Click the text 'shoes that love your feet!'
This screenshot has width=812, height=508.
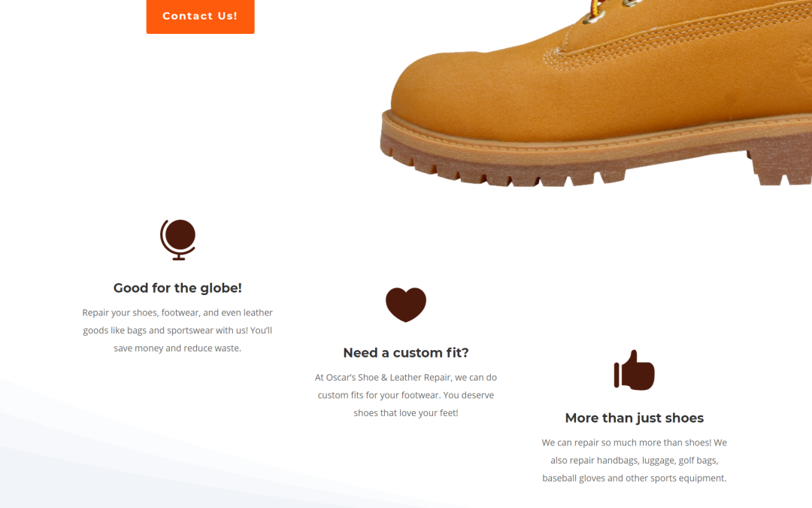tap(406, 413)
